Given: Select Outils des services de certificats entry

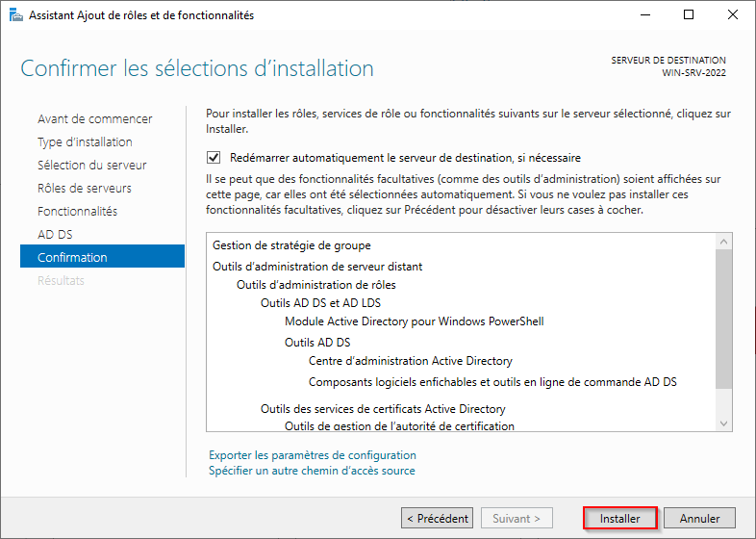Looking at the screenshot, I should pos(383,409).
